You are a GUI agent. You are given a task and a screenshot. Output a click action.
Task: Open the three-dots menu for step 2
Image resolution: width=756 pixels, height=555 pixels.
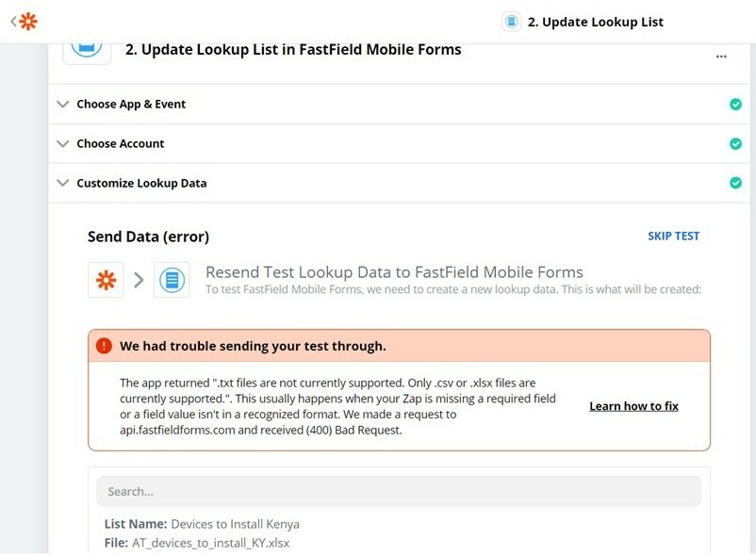click(x=721, y=57)
